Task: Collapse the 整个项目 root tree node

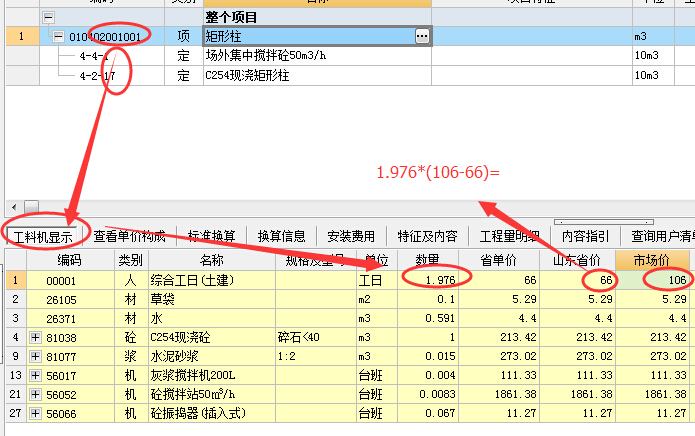Action: [x=48, y=17]
